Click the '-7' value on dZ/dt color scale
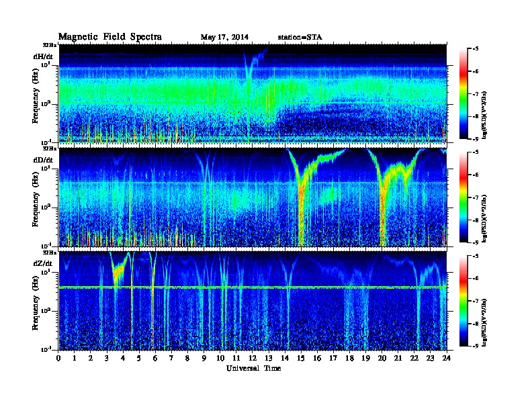The width and height of the screenshot is (532, 411). 476,301
